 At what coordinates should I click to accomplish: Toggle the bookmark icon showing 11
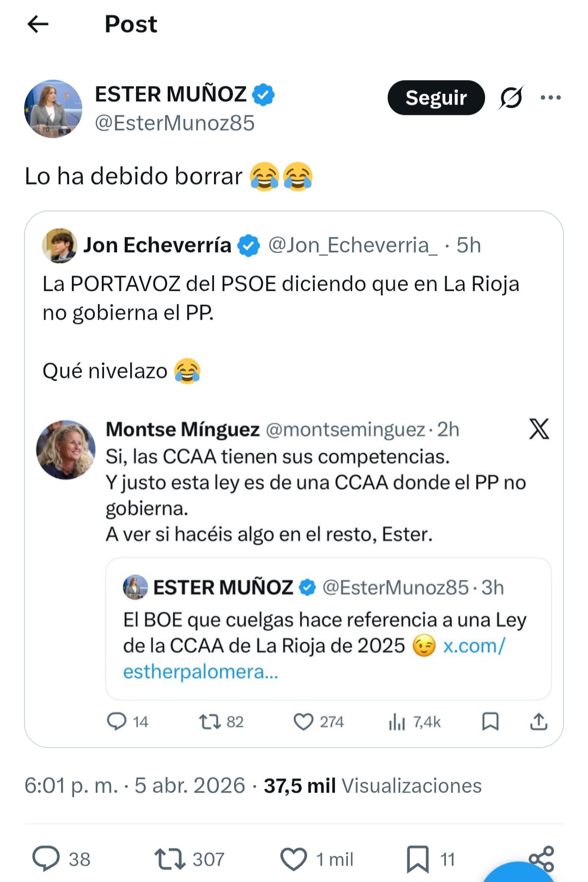[418, 859]
